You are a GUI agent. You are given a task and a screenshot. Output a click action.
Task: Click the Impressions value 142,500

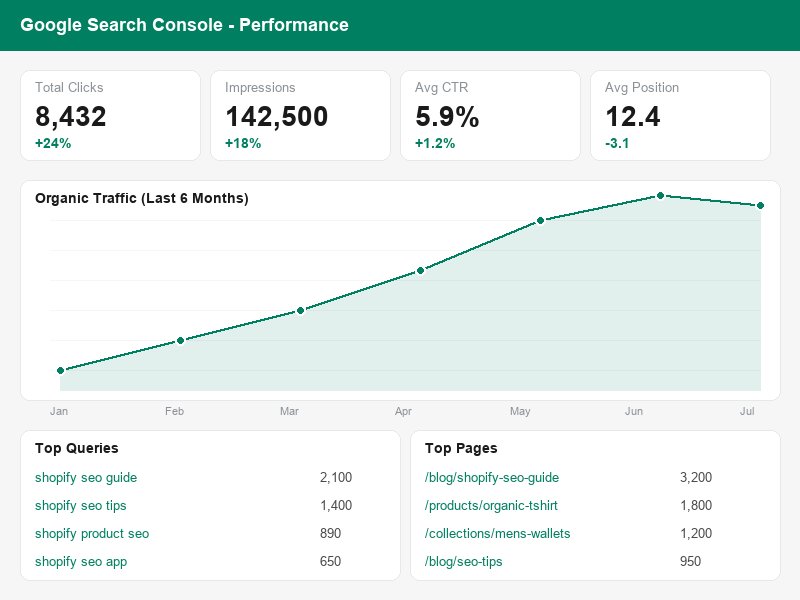pyautogui.click(x=277, y=117)
